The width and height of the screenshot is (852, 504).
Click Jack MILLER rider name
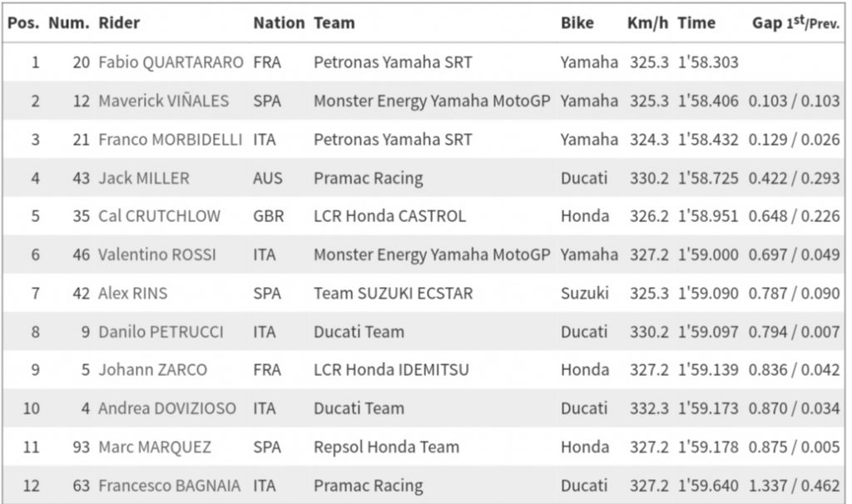click(144, 178)
